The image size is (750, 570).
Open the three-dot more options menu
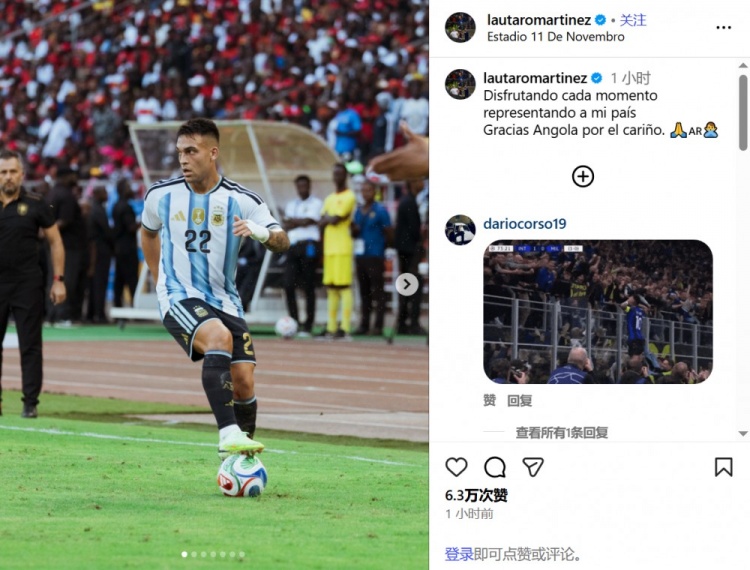point(723,28)
